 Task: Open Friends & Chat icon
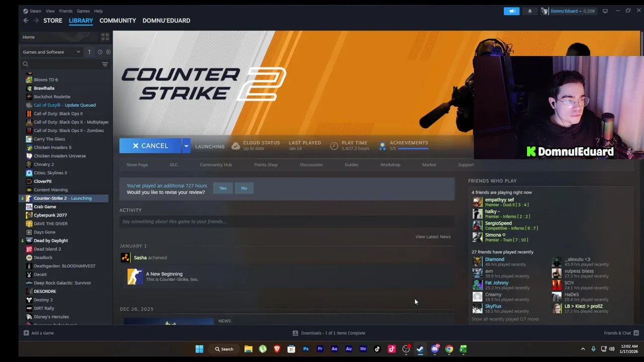pyautogui.click(x=636, y=333)
